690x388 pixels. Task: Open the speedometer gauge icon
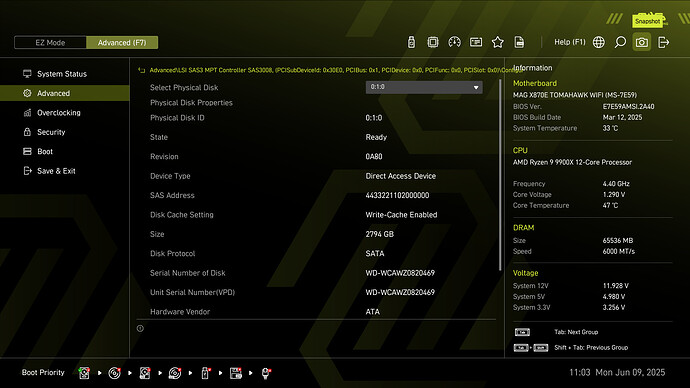(454, 42)
